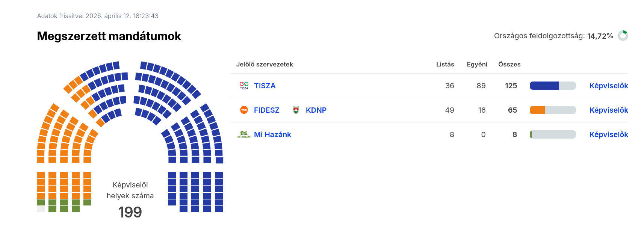Click the KDNP crest icon
The width and height of the screenshot is (644, 231).
[296, 110]
